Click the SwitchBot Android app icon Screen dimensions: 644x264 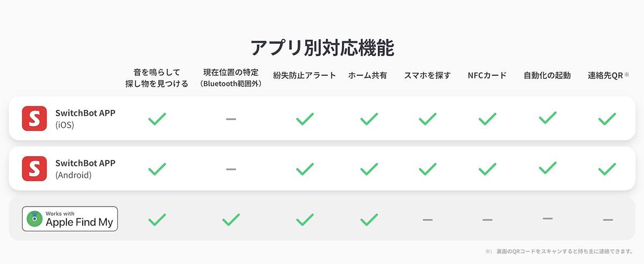click(x=34, y=168)
